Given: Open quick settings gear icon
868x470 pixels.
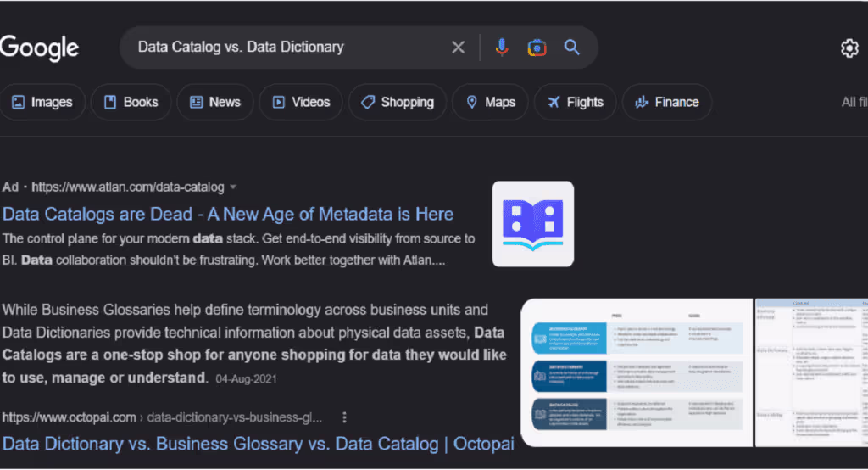Looking at the screenshot, I should tap(849, 48).
